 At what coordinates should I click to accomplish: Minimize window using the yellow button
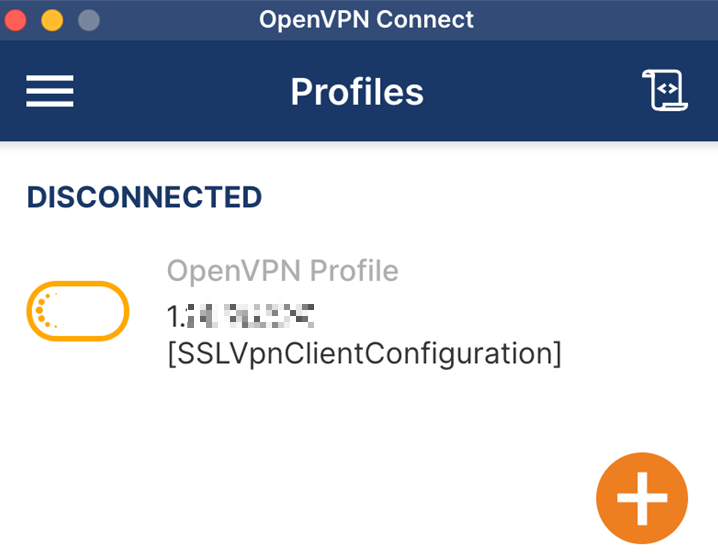click(x=52, y=20)
